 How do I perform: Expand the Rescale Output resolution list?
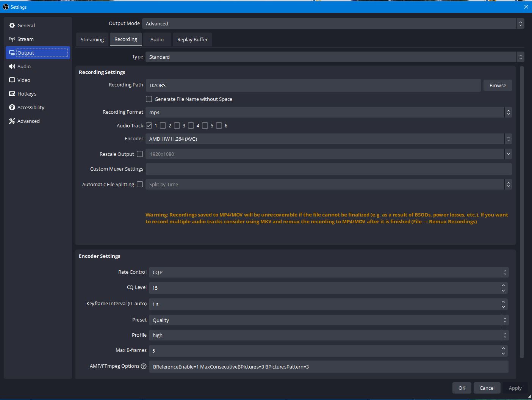pos(508,154)
